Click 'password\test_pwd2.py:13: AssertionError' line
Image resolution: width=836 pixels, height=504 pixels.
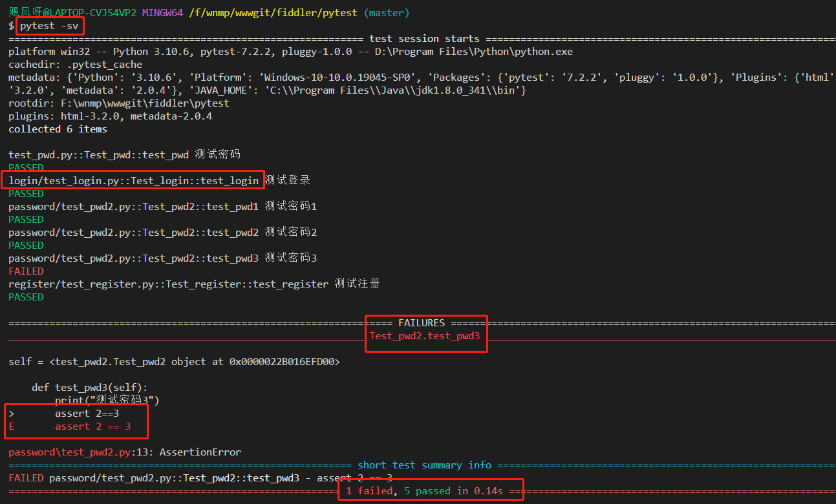coord(125,452)
